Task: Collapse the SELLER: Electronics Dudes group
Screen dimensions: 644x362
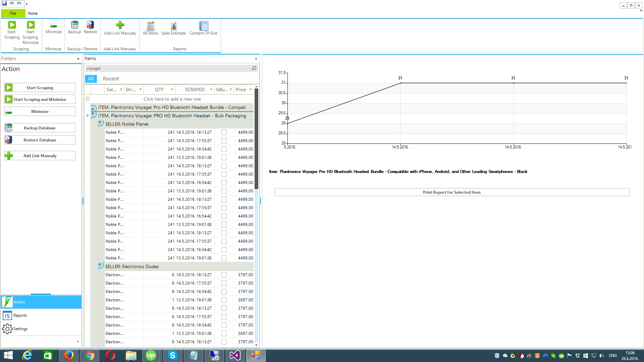Action: [100, 266]
